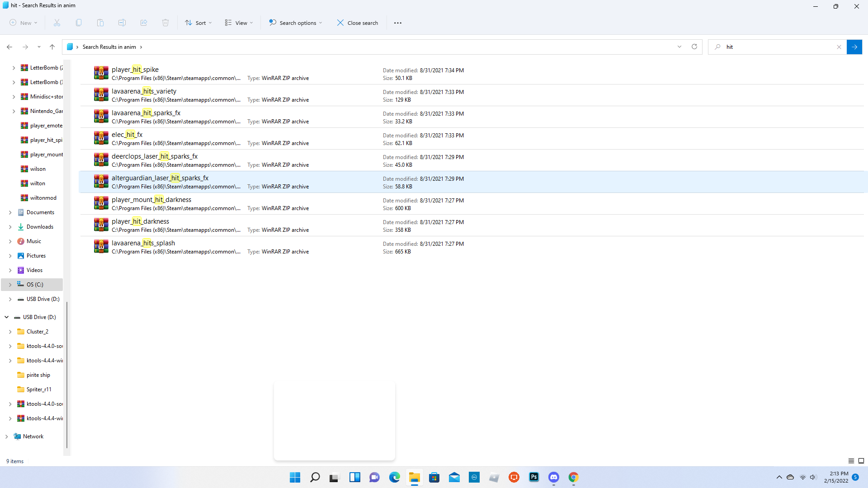Viewport: 868px width, 488px height.
Task: Open the Search options dropdown
Action: click(x=296, y=23)
